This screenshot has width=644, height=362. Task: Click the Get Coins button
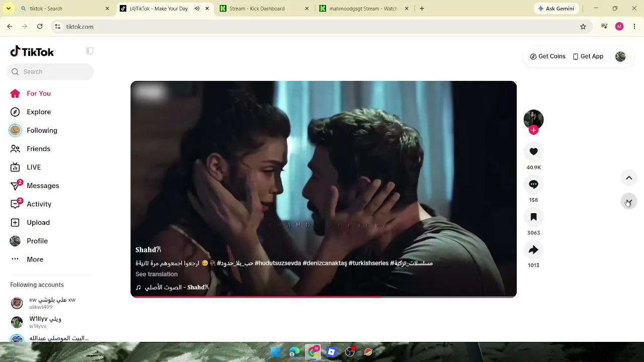click(x=548, y=56)
